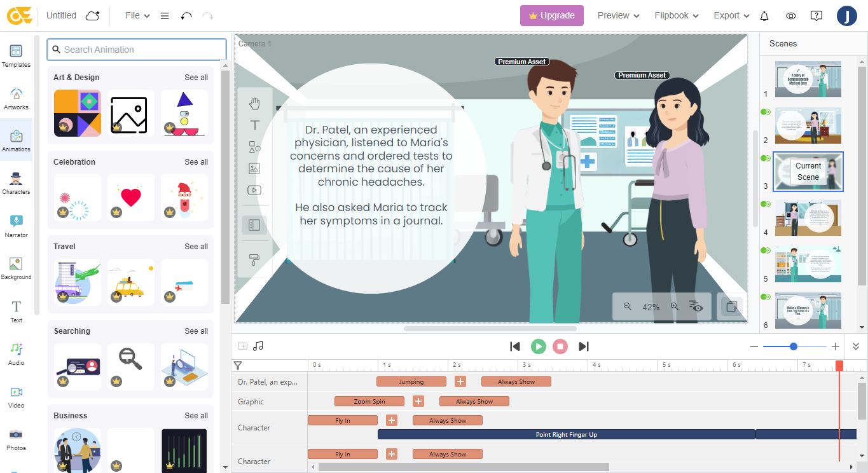The width and height of the screenshot is (868, 473).
Task: Open the notifications bell
Action: click(x=764, y=16)
